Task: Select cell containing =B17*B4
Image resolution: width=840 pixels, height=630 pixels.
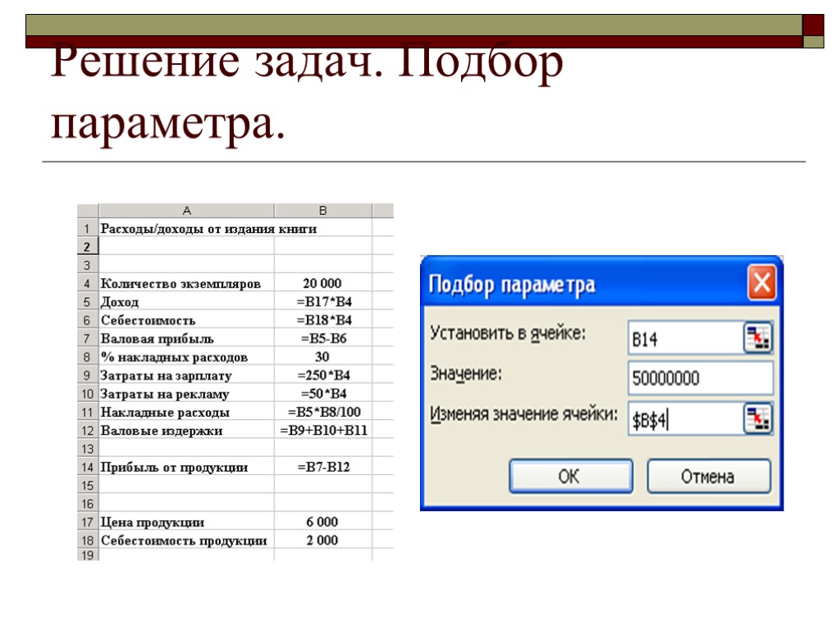Action: point(323,301)
